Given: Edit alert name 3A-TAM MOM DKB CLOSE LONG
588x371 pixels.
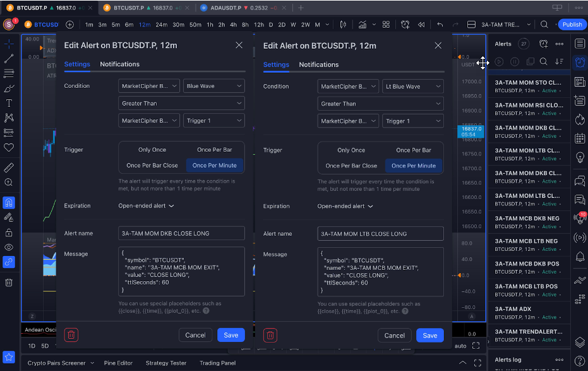Looking at the screenshot, I should click(x=181, y=233).
